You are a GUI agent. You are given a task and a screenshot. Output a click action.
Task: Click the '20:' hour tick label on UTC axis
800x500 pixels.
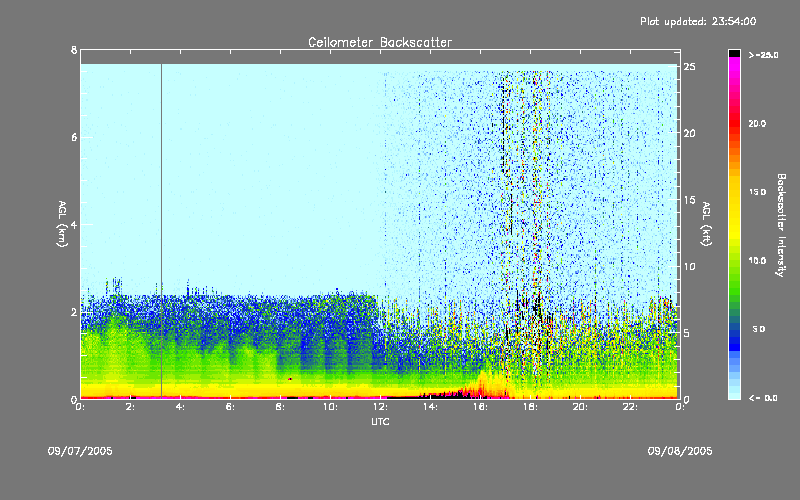[x=581, y=407]
